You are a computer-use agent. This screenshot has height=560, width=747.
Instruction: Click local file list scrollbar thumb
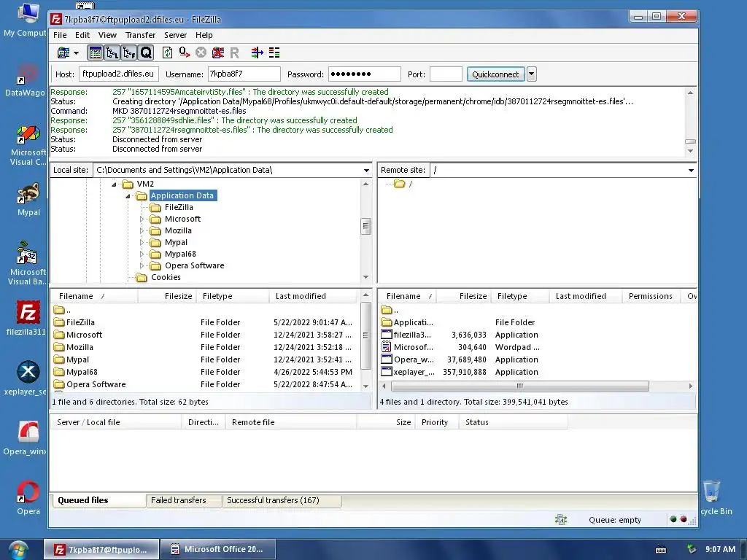click(x=366, y=335)
